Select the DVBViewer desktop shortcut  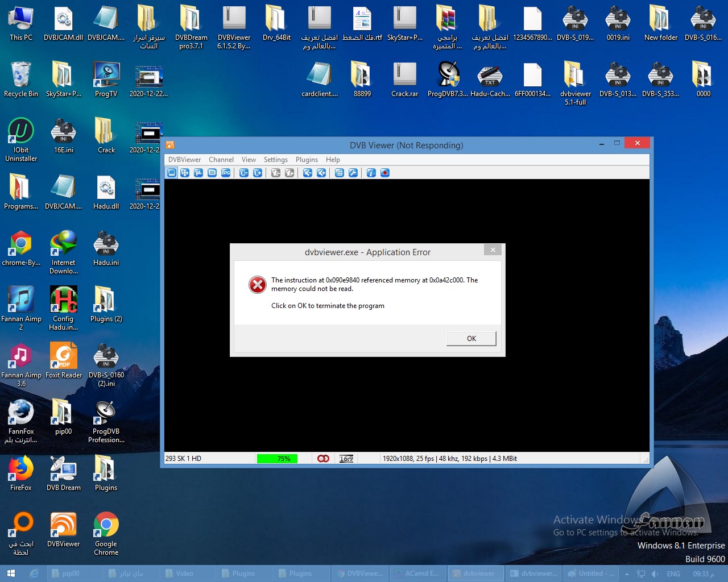click(64, 530)
